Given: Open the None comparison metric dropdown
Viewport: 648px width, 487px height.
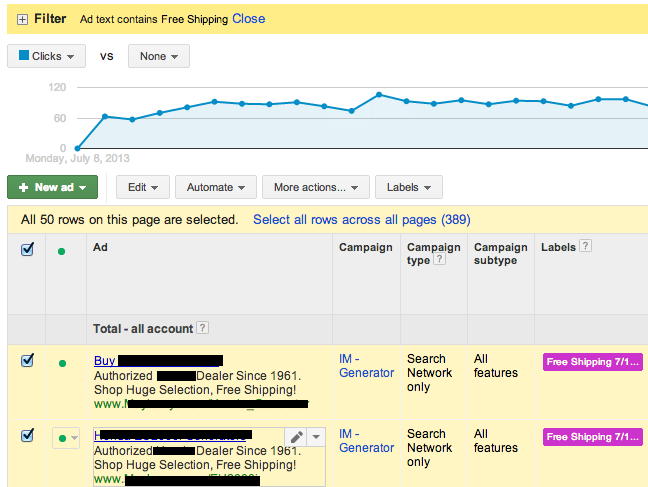Looking at the screenshot, I should coord(158,57).
